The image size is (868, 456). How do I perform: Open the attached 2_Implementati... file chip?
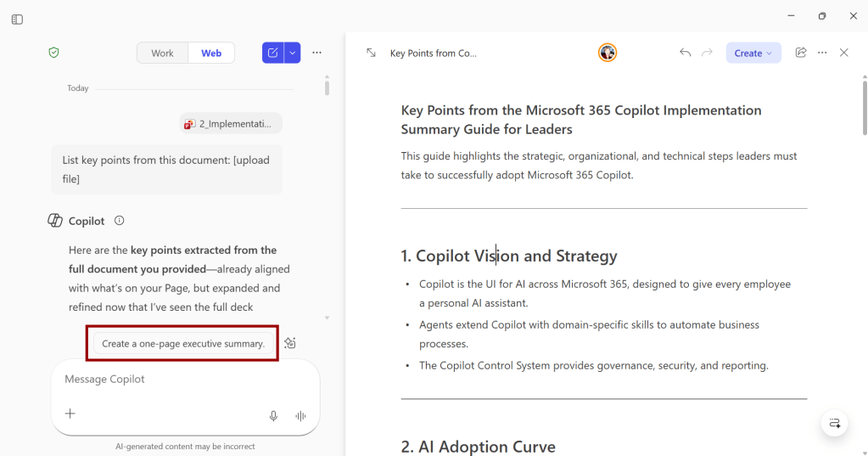point(231,124)
